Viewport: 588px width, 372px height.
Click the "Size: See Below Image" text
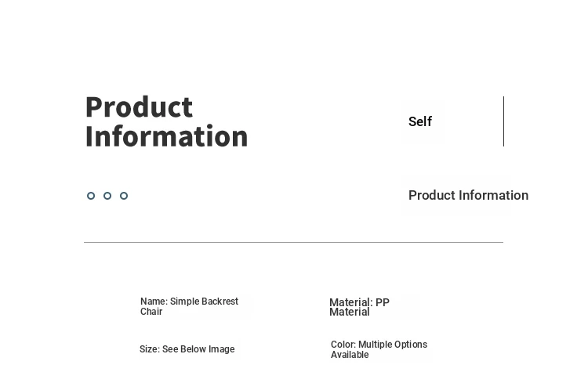pos(187,349)
